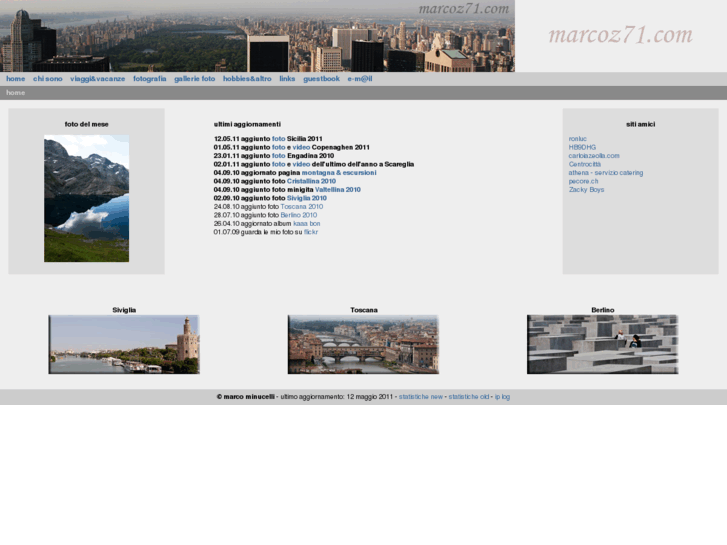Visit HB9DHG friend site
This screenshot has height=545, width=727.
point(582,147)
